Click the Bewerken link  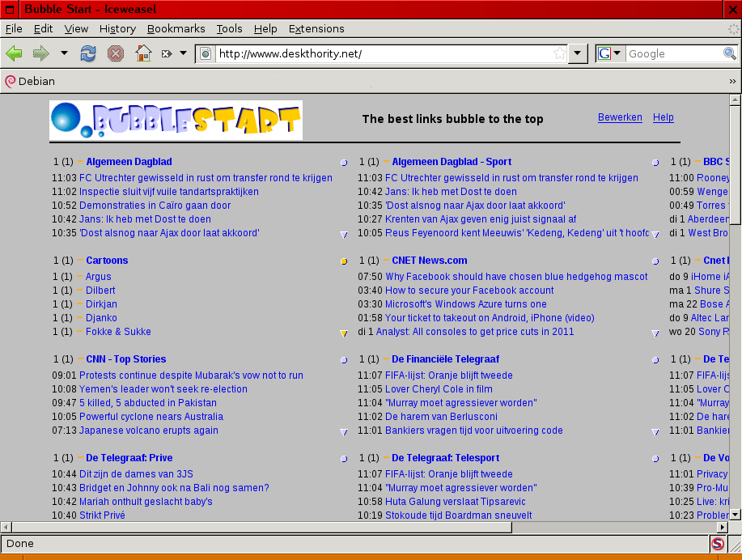tap(620, 117)
